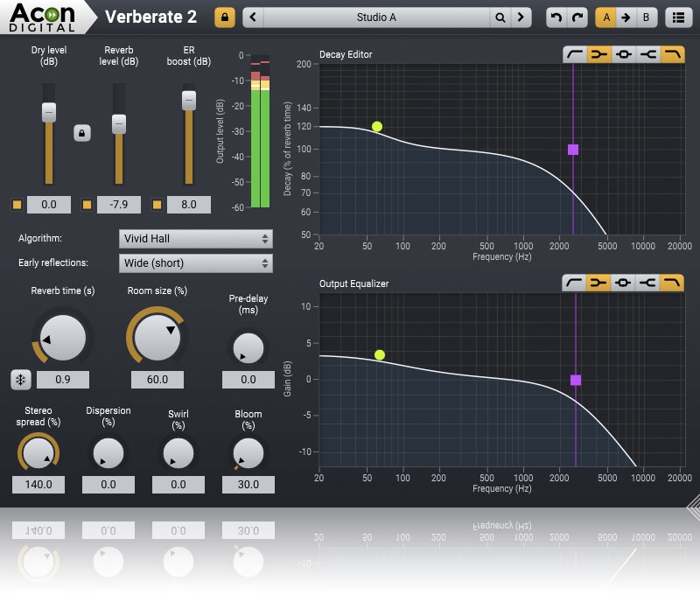Go to the previous preset
The height and width of the screenshot is (595, 700).
click(x=253, y=17)
